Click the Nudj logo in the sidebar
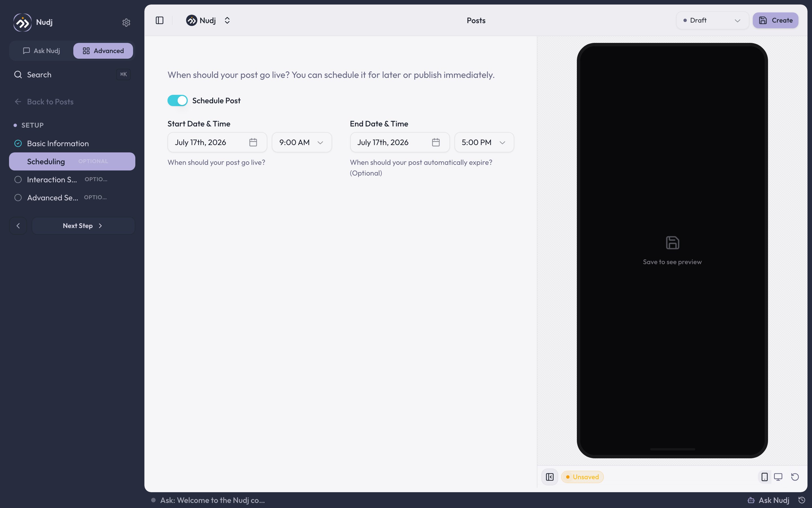812x508 pixels. point(23,23)
